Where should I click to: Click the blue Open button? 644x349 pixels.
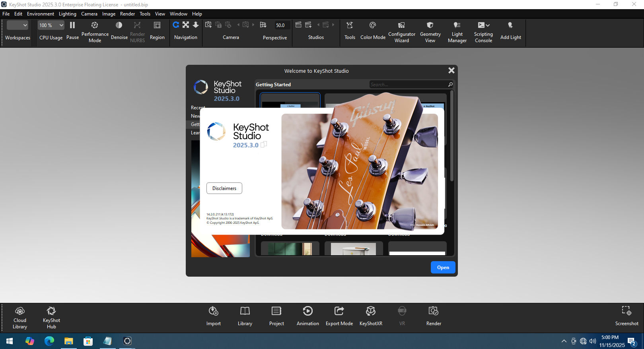(443, 268)
